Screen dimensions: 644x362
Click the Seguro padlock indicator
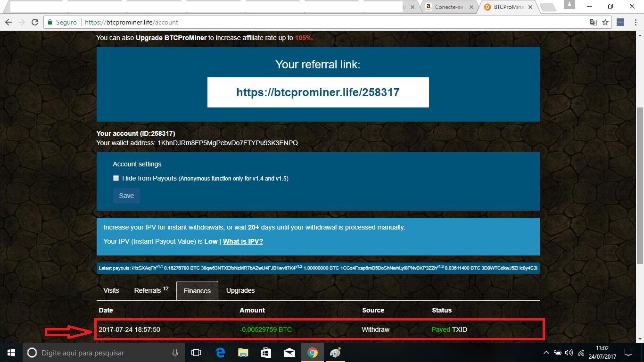pyautogui.click(x=62, y=22)
